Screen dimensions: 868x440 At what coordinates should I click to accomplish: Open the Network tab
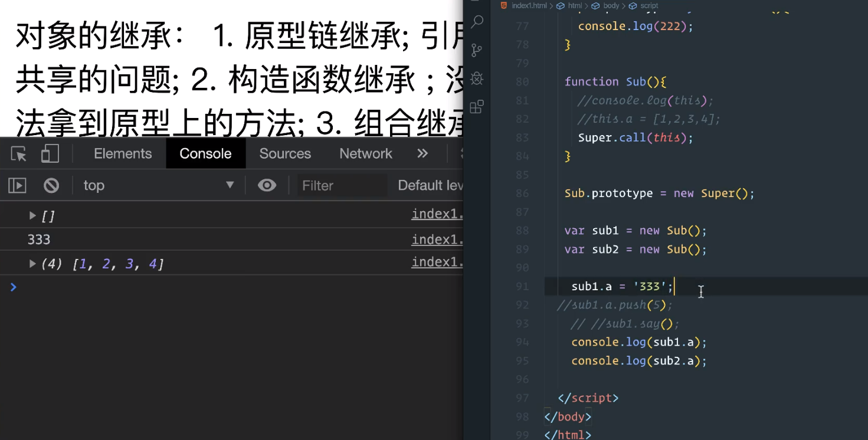[x=366, y=153]
